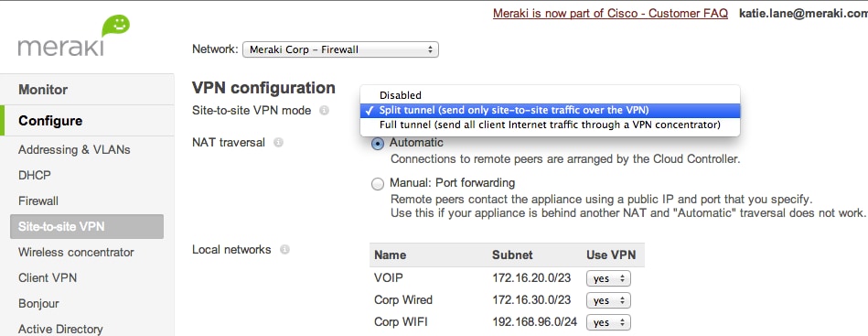The width and height of the screenshot is (868, 336).
Task: Open Use VPN dropdown for Corp WIFI
Action: pos(608,322)
